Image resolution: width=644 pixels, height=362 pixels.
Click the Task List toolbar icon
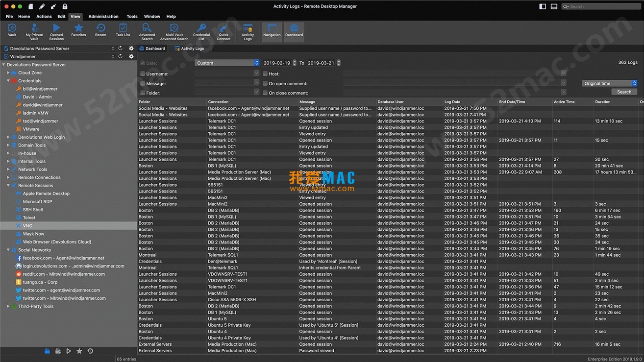[x=123, y=30]
